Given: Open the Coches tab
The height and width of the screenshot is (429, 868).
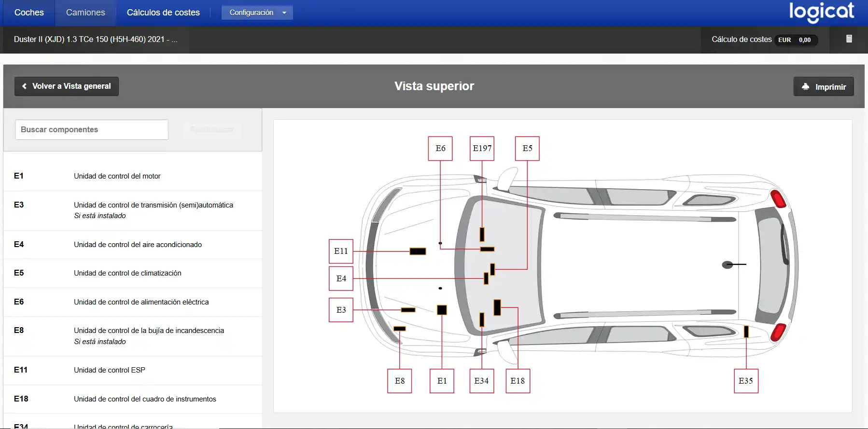Looking at the screenshot, I should (x=29, y=13).
